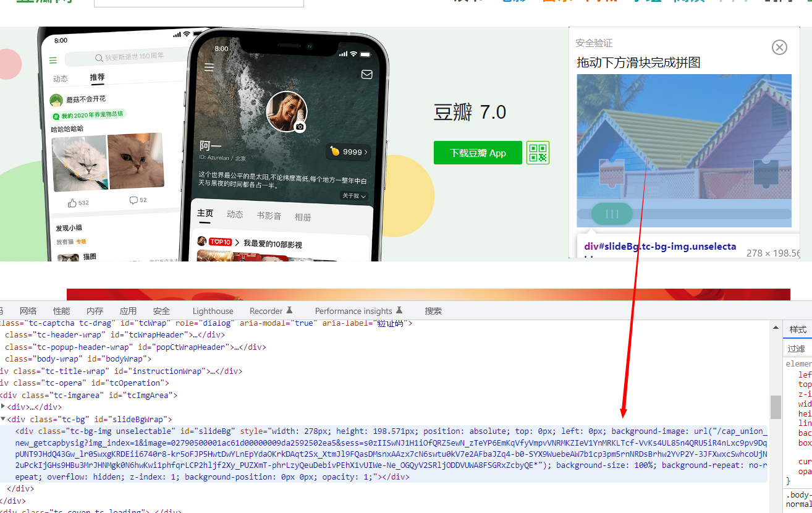Screen dimensions: 812x513
Task: Select the tcImgArea div line
Action: (x=88, y=395)
